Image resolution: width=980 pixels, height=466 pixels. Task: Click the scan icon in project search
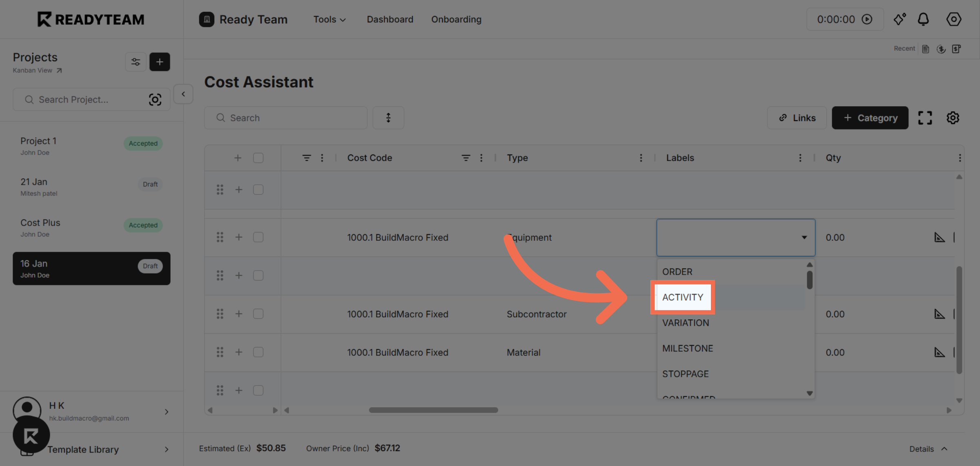tap(155, 100)
